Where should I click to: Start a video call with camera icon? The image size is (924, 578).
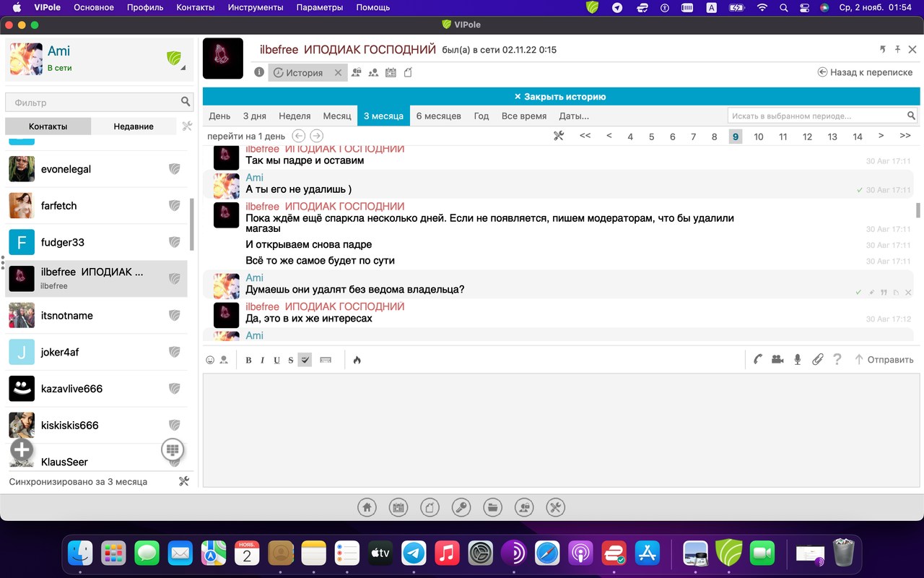coord(777,359)
